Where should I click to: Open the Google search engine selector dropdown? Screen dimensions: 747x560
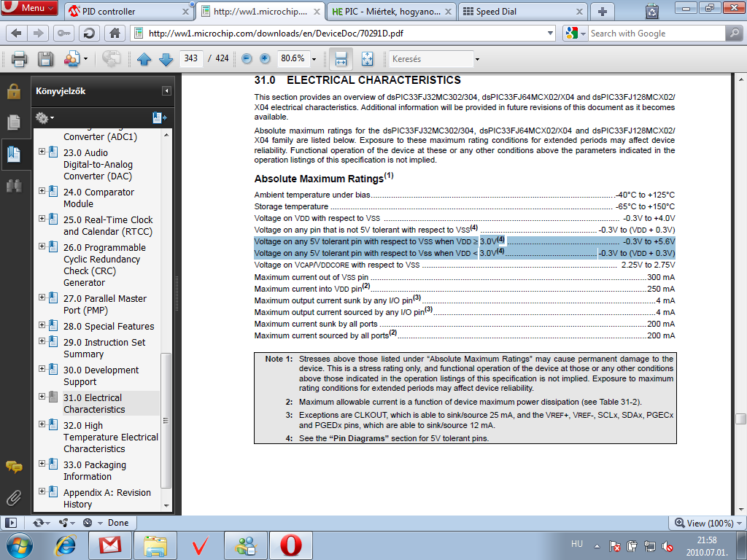coord(575,34)
